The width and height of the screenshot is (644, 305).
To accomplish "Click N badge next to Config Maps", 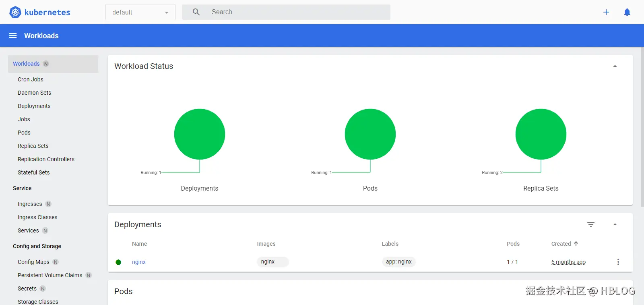I will [x=56, y=262].
